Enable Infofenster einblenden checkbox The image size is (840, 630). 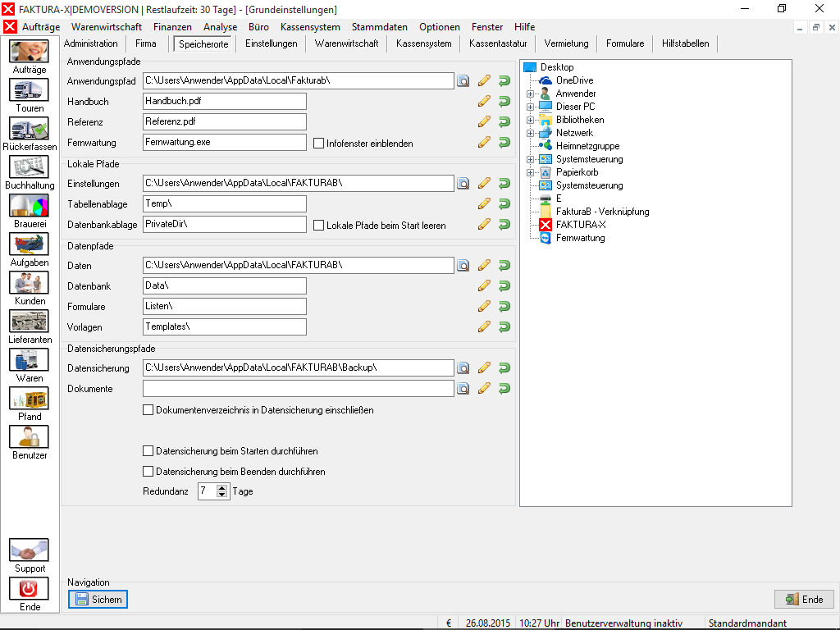click(x=319, y=144)
